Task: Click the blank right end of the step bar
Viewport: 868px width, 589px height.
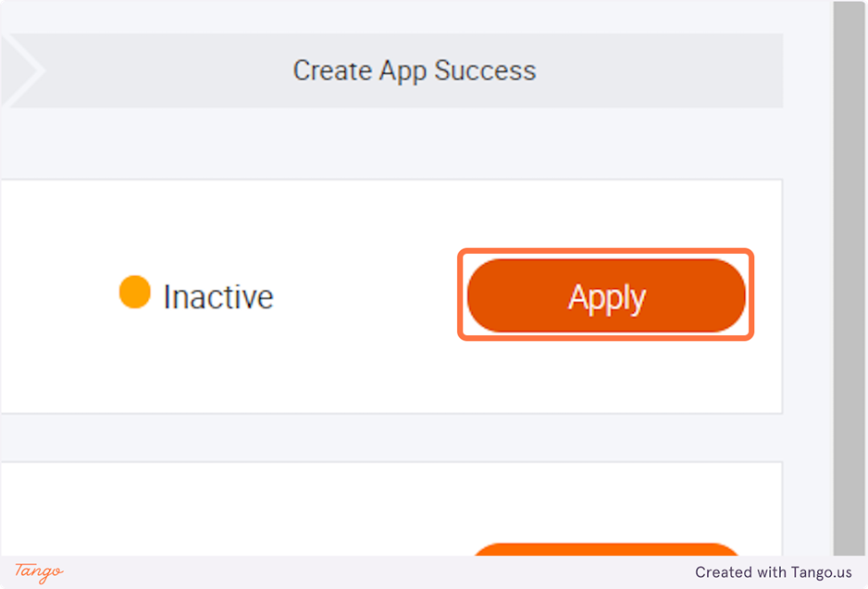Action: tap(703, 71)
